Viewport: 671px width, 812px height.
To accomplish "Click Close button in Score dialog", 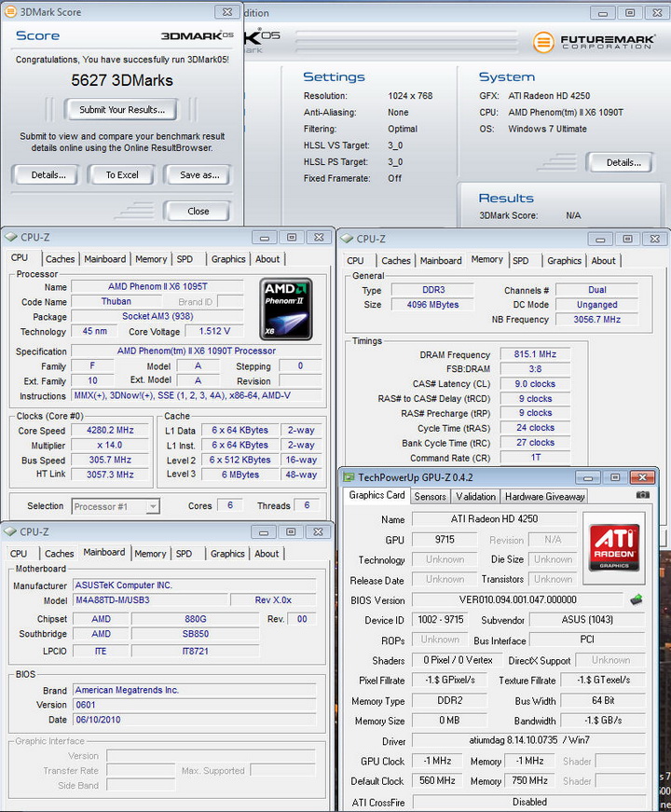I will [198, 212].
